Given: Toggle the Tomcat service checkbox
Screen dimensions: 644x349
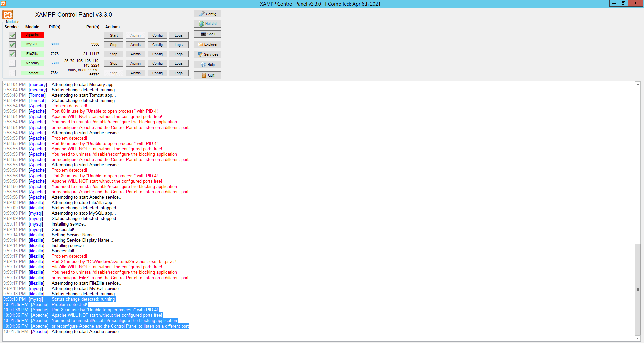Looking at the screenshot, I should click(12, 73).
